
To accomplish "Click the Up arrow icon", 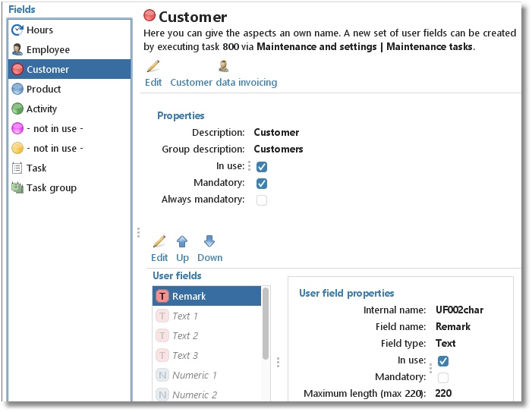I will (x=182, y=241).
